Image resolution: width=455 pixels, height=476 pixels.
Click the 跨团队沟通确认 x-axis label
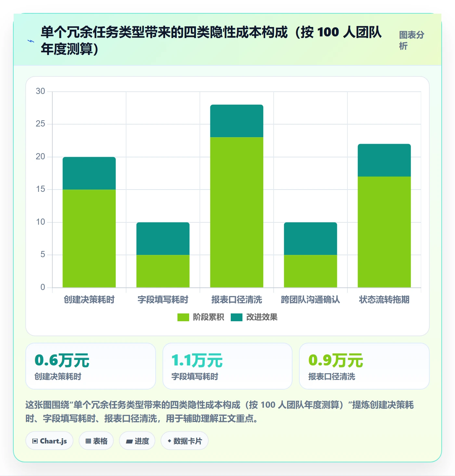coord(310,299)
